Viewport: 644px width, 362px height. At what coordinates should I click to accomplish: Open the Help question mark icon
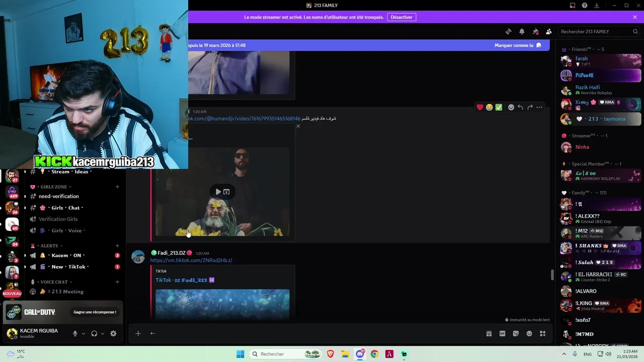coord(585,6)
